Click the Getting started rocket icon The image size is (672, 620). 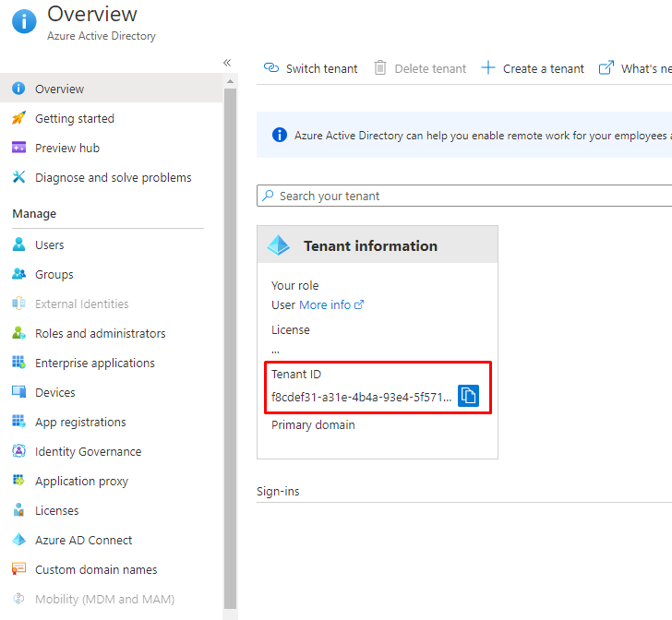click(x=18, y=118)
